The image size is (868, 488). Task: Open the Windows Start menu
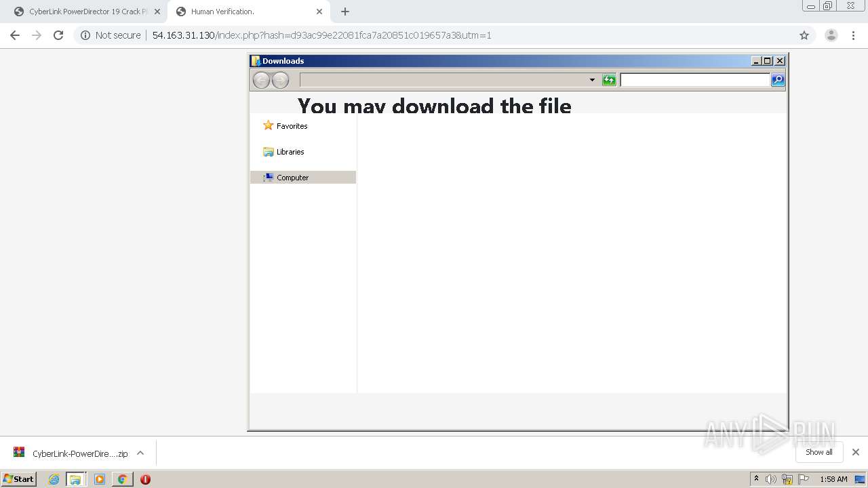point(19,479)
